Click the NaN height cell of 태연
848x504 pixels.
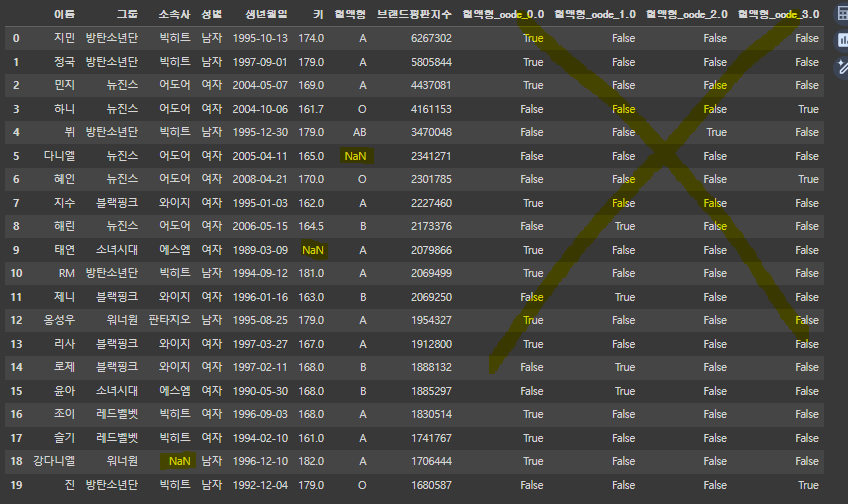click(313, 250)
